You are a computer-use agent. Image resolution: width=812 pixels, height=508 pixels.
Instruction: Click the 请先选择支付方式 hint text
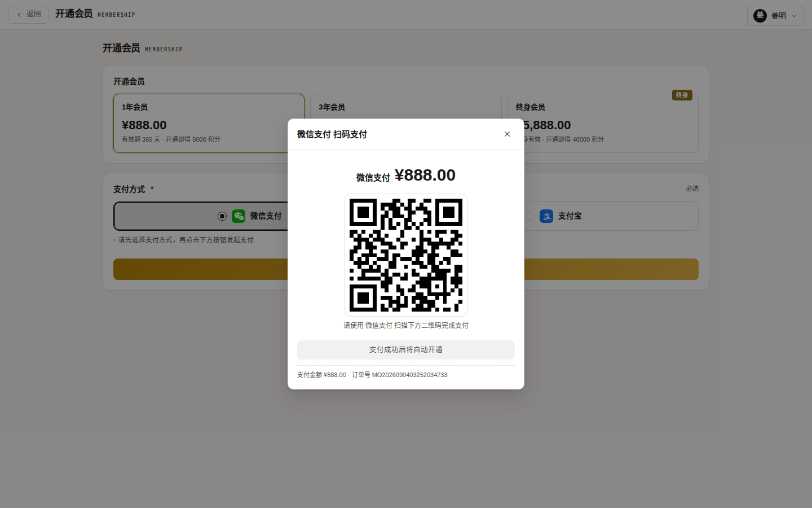[x=186, y=240]
